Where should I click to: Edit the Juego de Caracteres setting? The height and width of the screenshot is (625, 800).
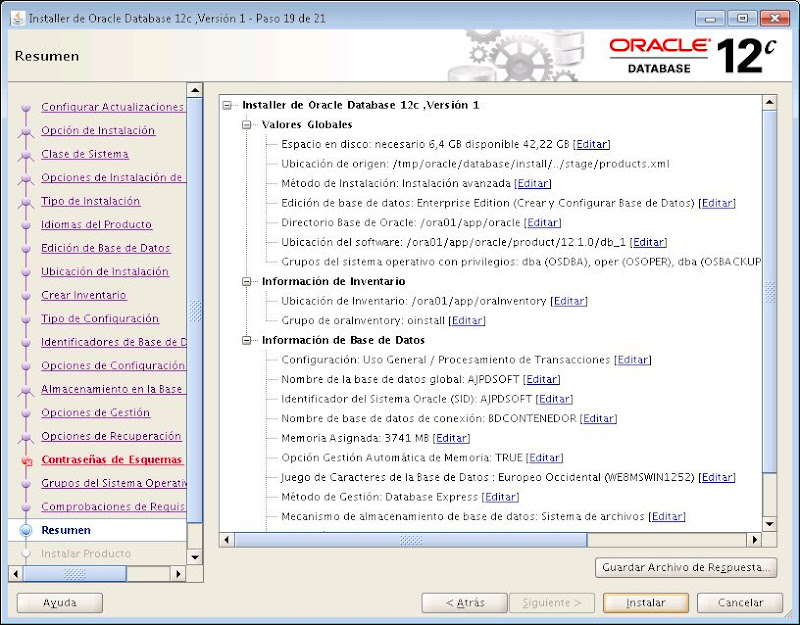coord(717,477)
